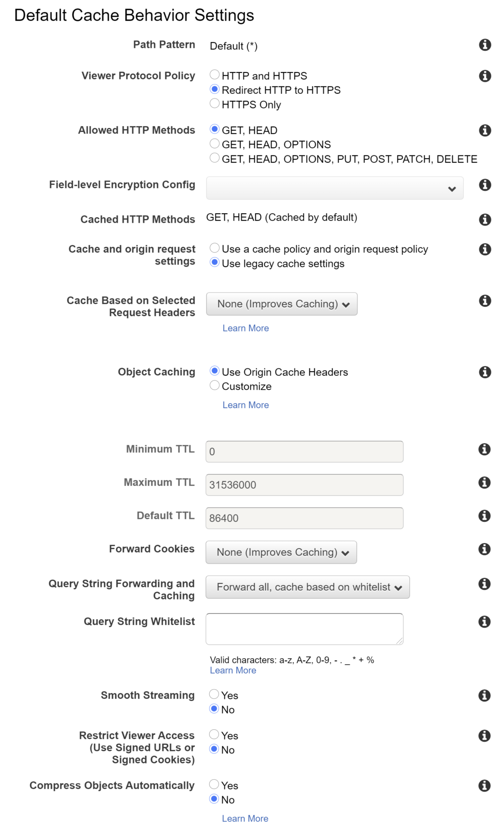This screenshot has height=838, width=504.
Task: Open the Viewer Protocol Policy info tooltip
Action: [485, 76]
